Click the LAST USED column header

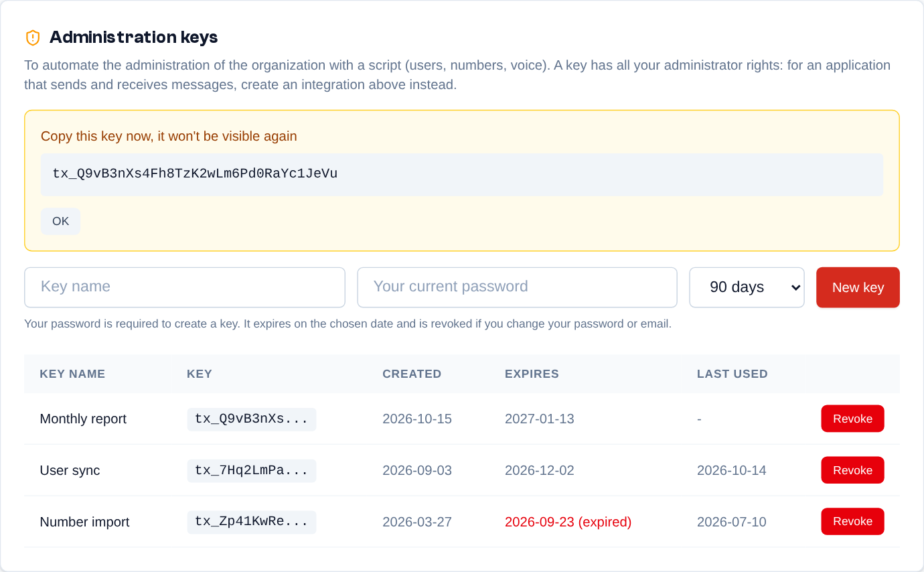tap(733, 374)
